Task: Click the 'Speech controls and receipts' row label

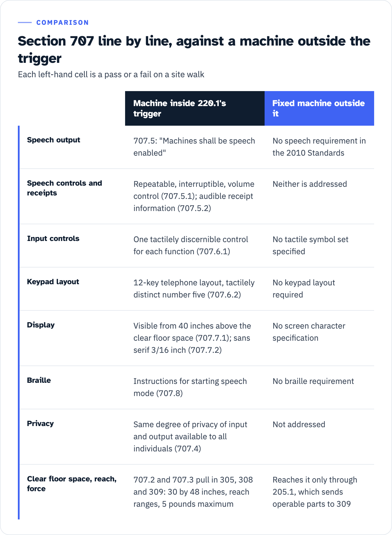Action: click(65, 188)
